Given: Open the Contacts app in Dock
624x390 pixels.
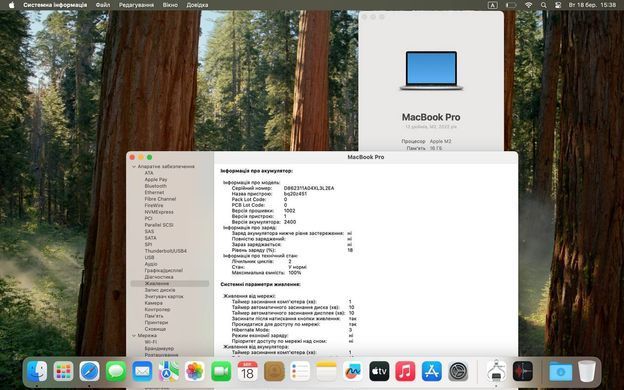Looking at the screenshot, I should [x=274, y=372].
